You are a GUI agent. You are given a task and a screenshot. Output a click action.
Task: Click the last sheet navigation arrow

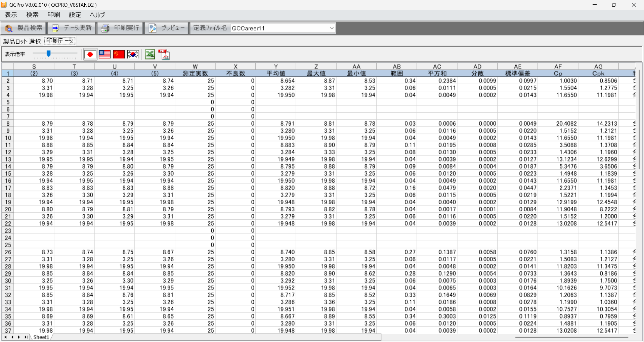tap(26, 337)
